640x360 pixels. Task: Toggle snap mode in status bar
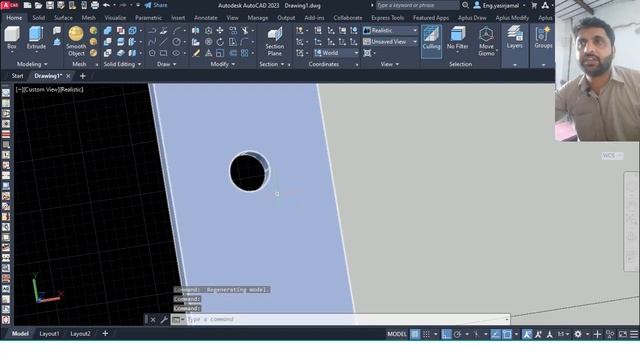[x=426, y=334]
